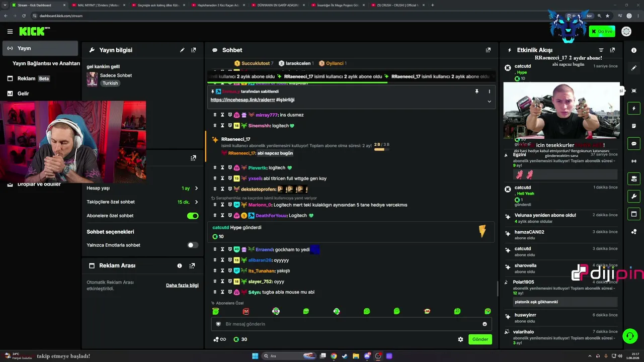
Task: Enable Yalnızca Emotlarla sohbet toggle
Action: (193, 245)
